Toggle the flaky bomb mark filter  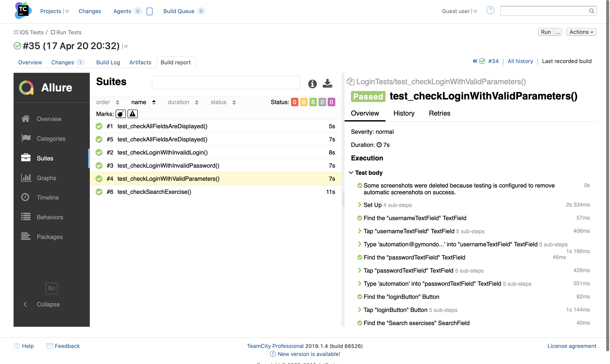[x=121, y=114]
